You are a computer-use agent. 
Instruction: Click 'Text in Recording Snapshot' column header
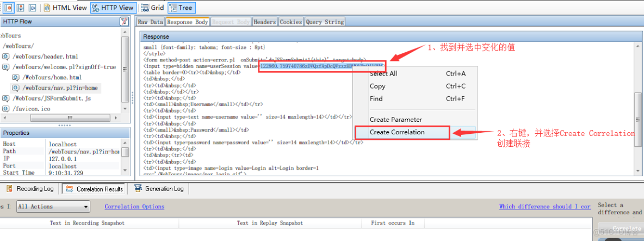87,223
